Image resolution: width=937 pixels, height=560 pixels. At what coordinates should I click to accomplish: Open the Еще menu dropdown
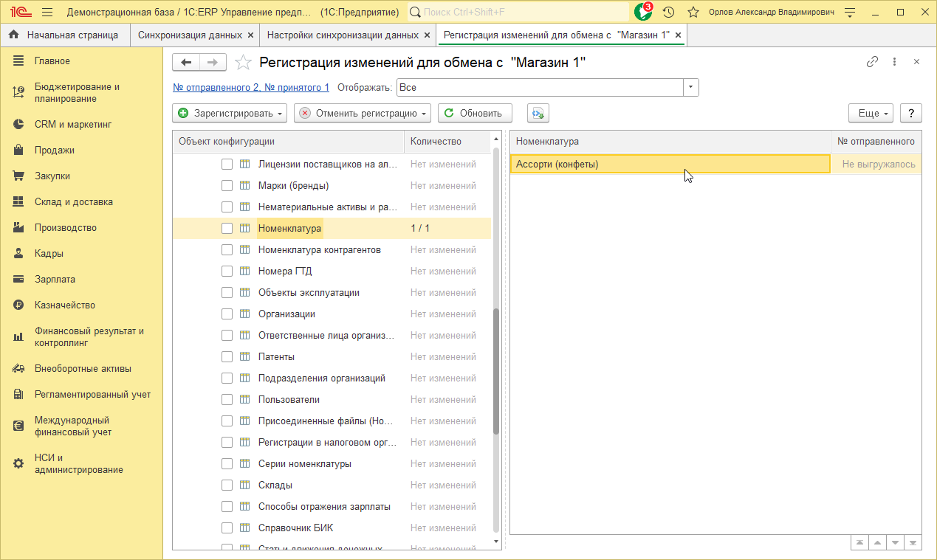point(871,113)
